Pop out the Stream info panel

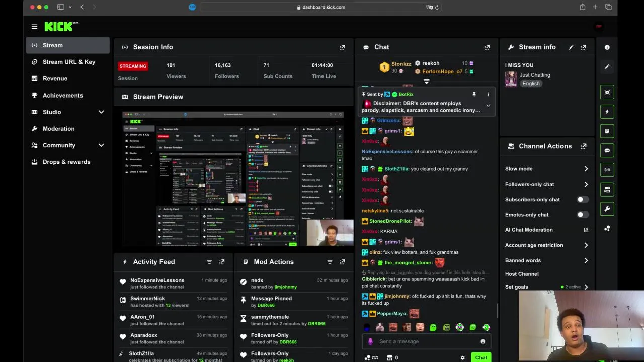pos(583,47)
